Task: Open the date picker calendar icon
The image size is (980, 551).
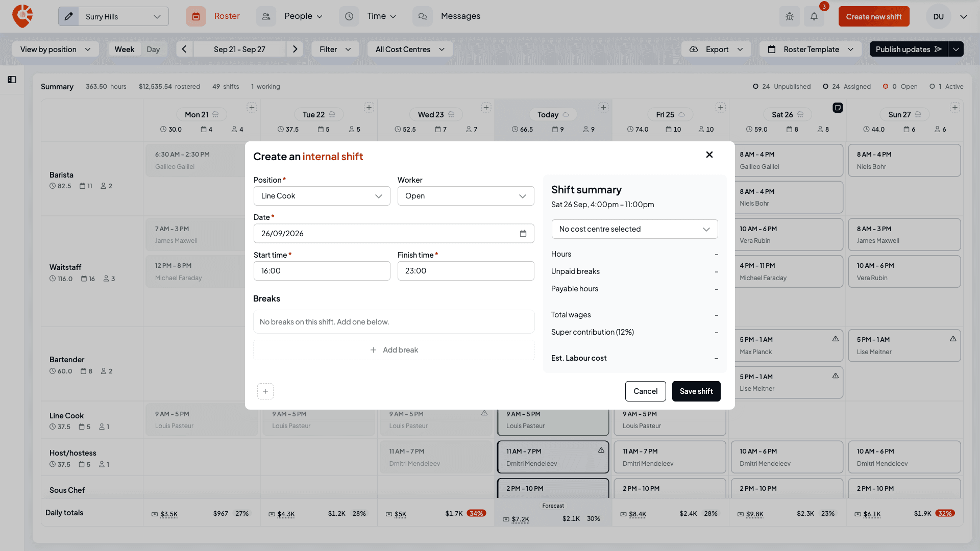Action: [x=523, y=234]
